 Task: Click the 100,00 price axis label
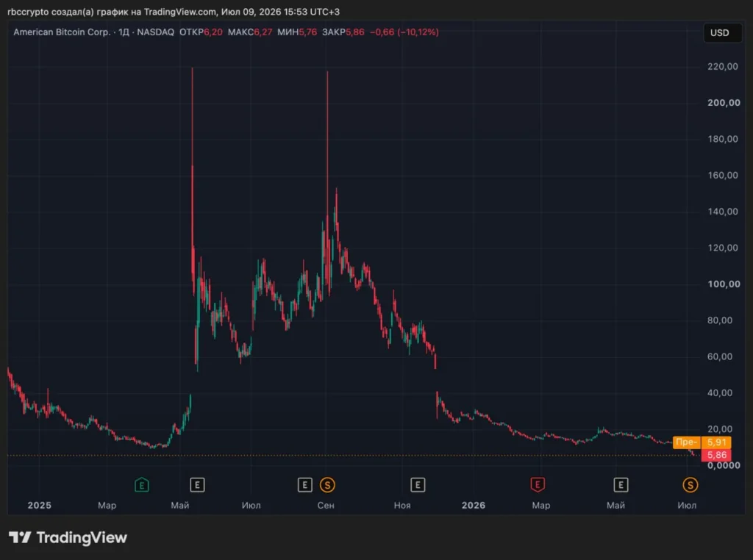[724, 284]
